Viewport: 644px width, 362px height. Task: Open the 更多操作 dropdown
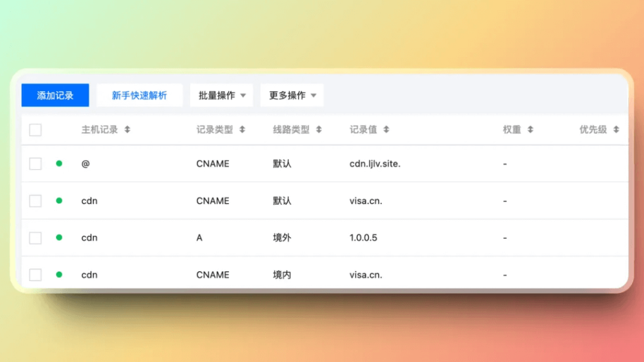click(x=292, y=96)
